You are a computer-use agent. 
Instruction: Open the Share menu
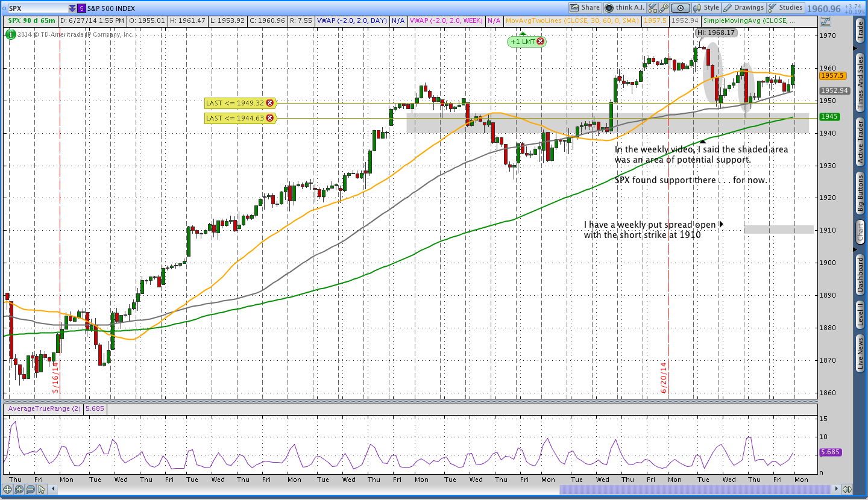pos(585,8)
